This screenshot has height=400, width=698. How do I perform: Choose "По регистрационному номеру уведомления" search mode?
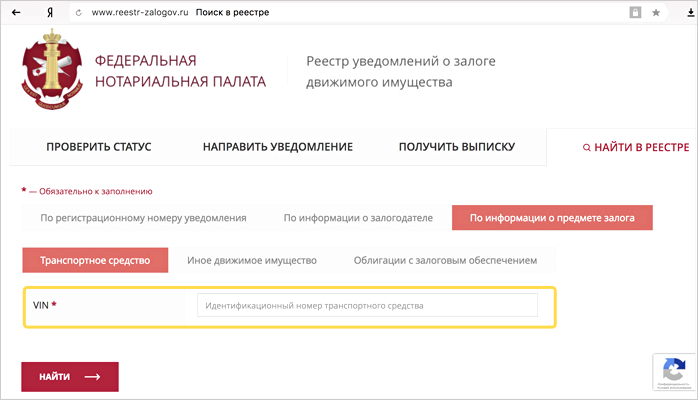coord(143,217)
